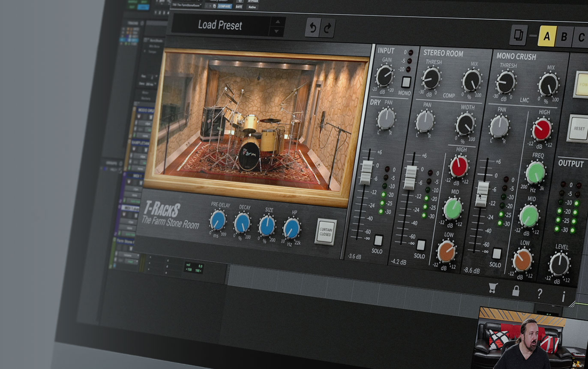Switch to the B preset slot
Image resolution: width=588 pixels, height=369 pixels.
[564, 37]
